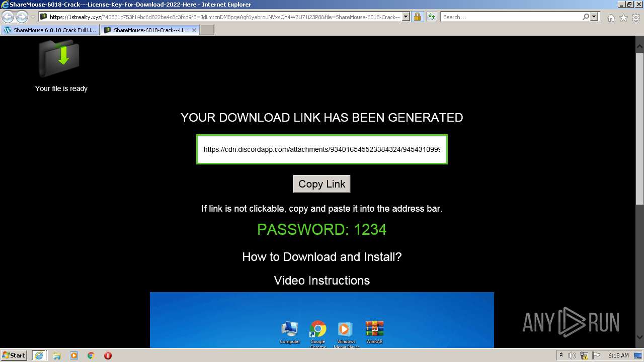The height and width of the screenshot is (362, 644).
Task: Show hidden tray icons arrow
Action: (561, 355)
